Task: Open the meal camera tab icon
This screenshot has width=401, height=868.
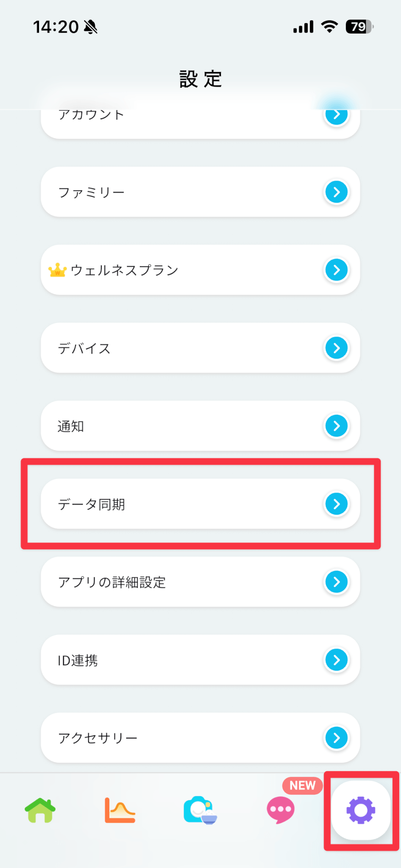Action: click(200, 810)
